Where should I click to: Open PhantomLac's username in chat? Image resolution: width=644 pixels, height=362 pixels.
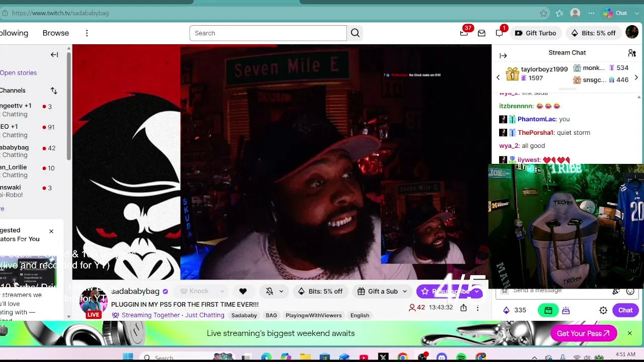coord(536,119)
